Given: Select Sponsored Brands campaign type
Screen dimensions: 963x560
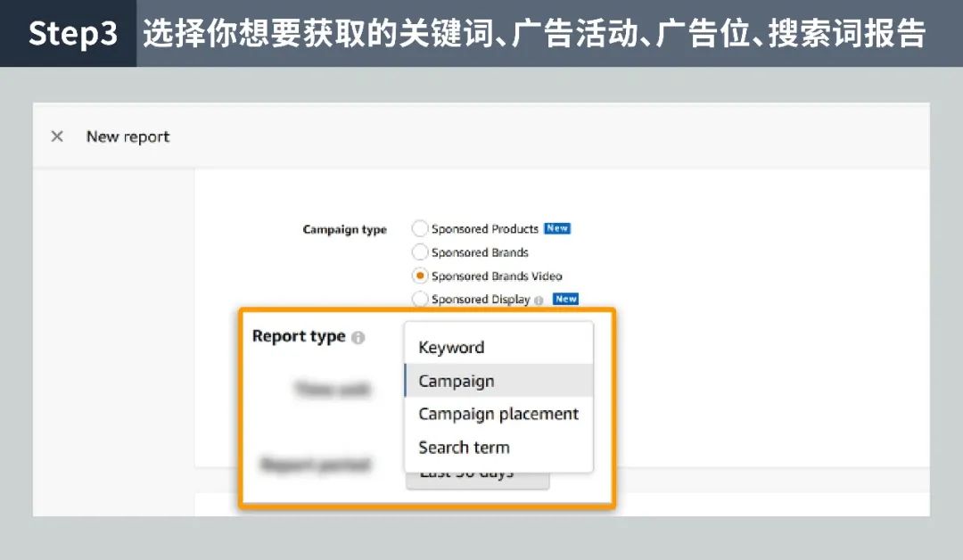Looking at the screenshot, I should 420,251.
